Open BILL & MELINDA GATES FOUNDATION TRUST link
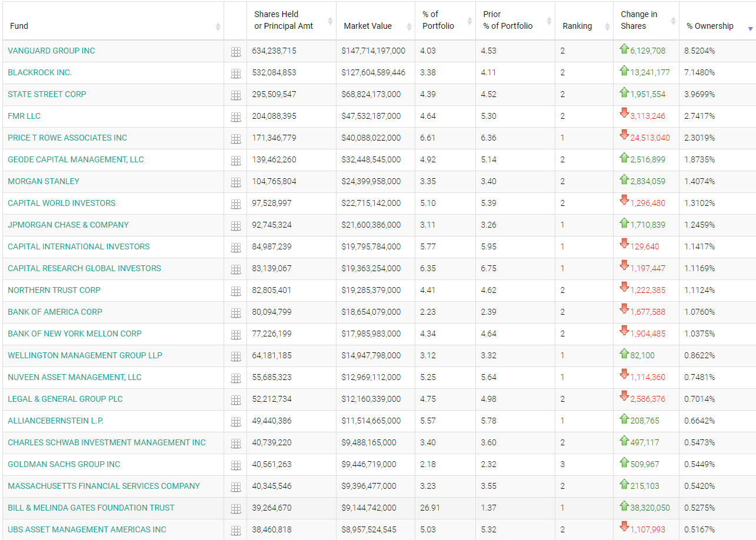 [91, 508]
